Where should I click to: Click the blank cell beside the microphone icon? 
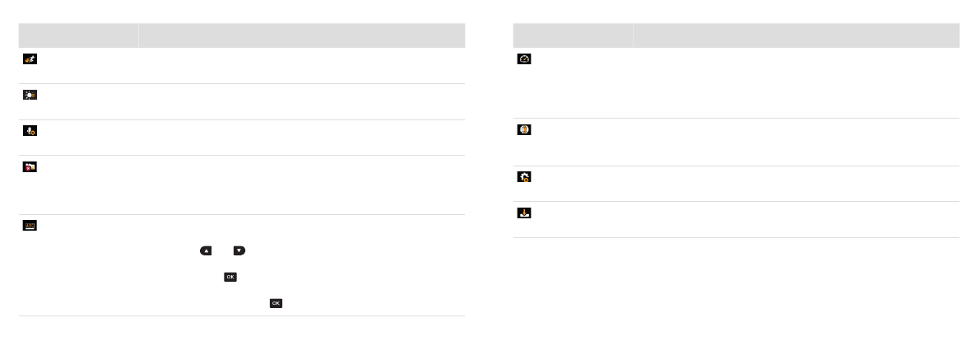point(302,138)
